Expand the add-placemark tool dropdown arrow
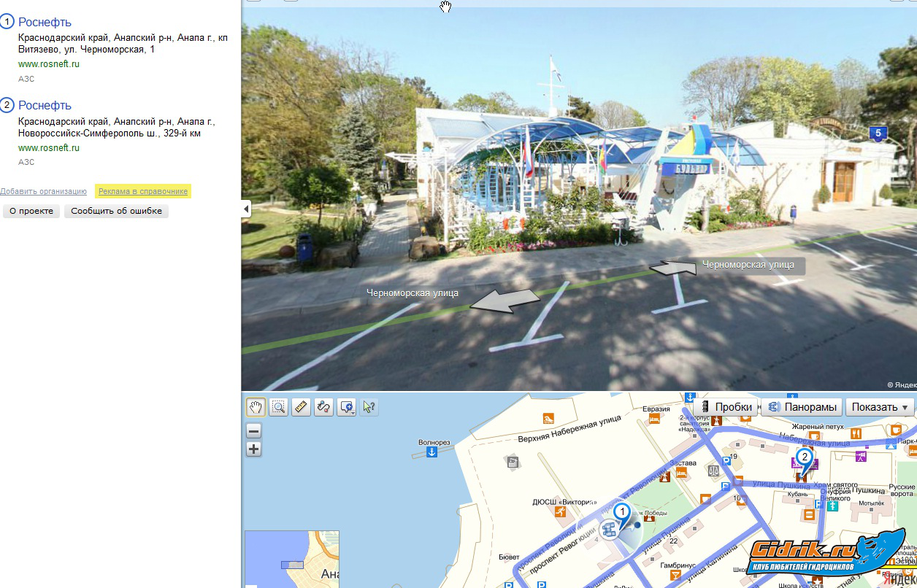The width and height of the screenshot is (917, 588). (353, 411)
